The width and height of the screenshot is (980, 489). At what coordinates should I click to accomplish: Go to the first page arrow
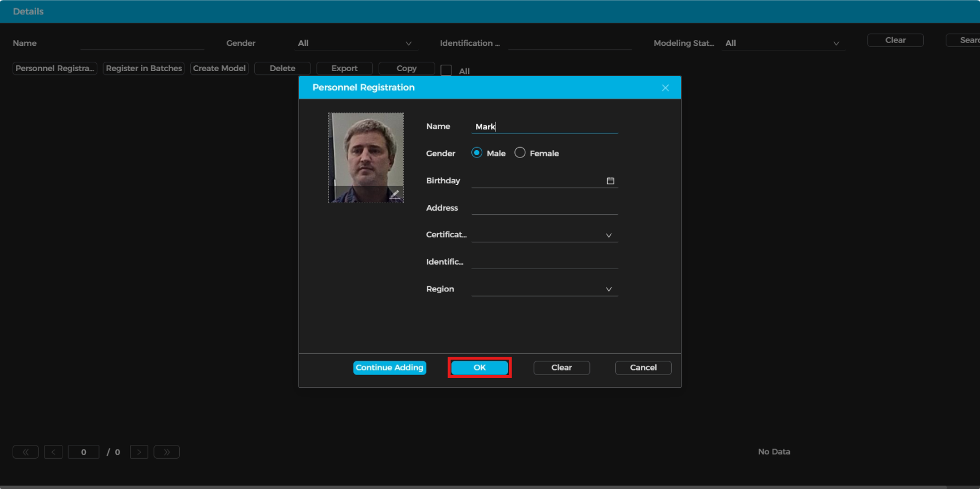[x=26, y=452]
